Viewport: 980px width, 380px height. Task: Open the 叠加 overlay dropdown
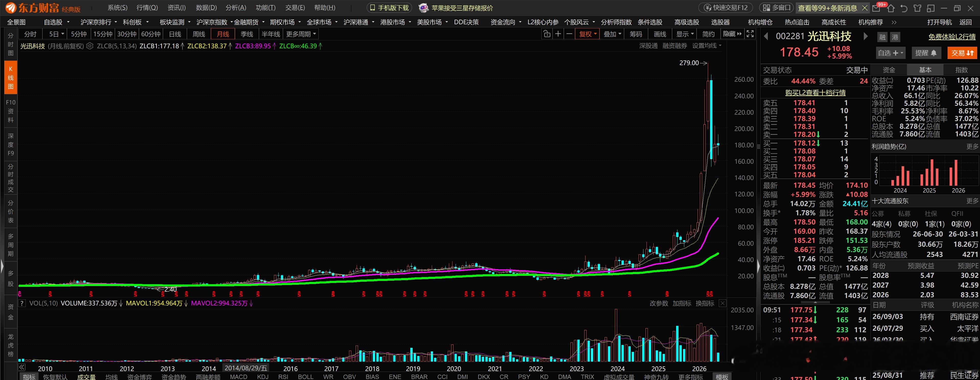612,34
